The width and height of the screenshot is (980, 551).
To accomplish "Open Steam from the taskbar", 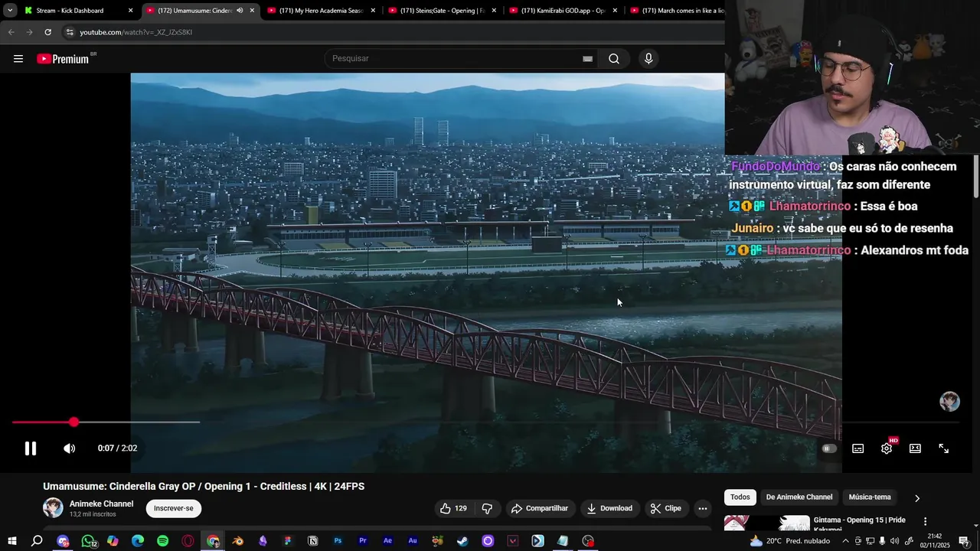I will click(x=462, y=541).
